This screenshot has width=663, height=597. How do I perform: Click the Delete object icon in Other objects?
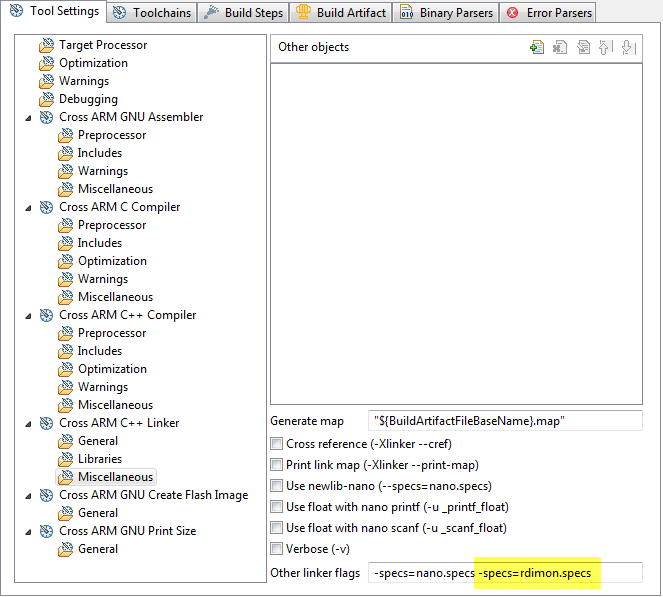click(x=560, y=47)
